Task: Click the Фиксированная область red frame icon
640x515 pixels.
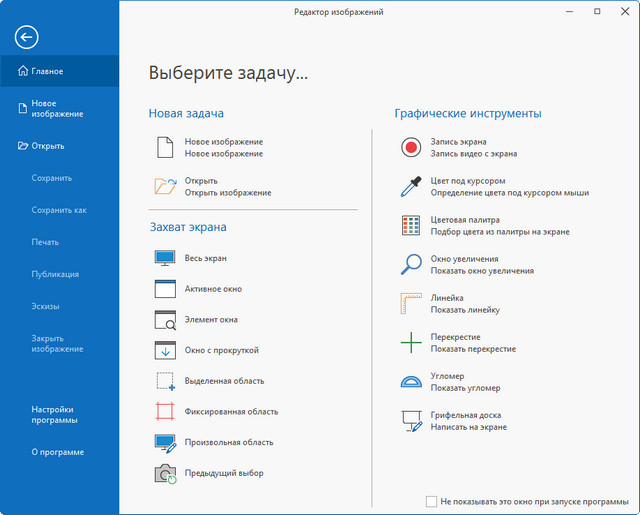Action: [165, 411]
